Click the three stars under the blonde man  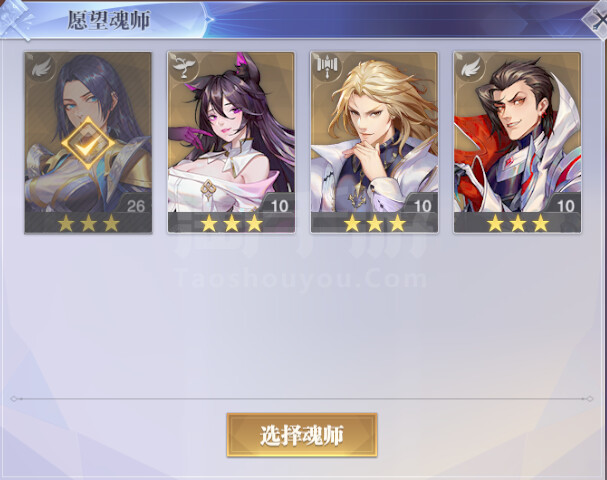pos(375,223)
